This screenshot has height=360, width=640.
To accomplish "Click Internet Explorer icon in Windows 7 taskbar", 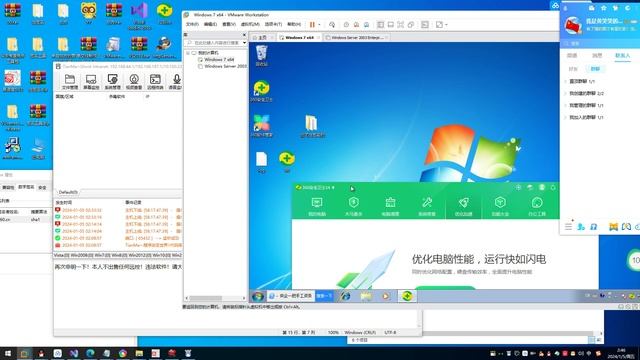I will pos(345,296).
